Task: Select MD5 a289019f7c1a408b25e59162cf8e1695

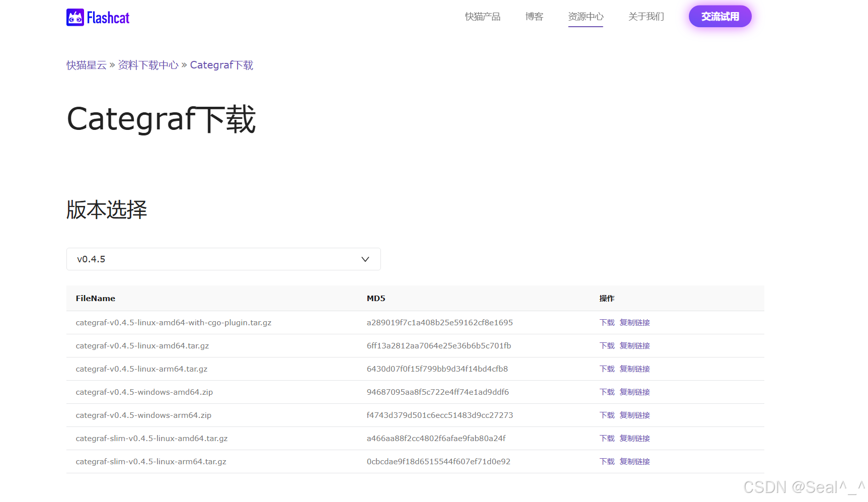Action: [440, 322]
